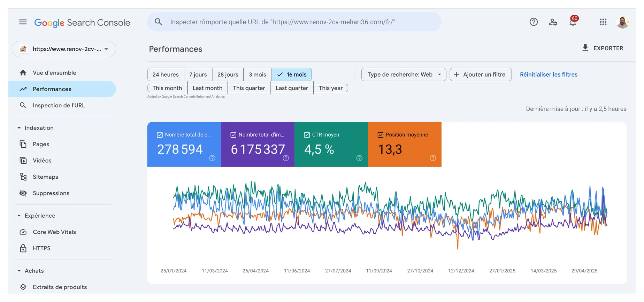This screenshot has width=644, height=302.
Task: Click the search magnifier in URL bar
Action: (158, 22)
